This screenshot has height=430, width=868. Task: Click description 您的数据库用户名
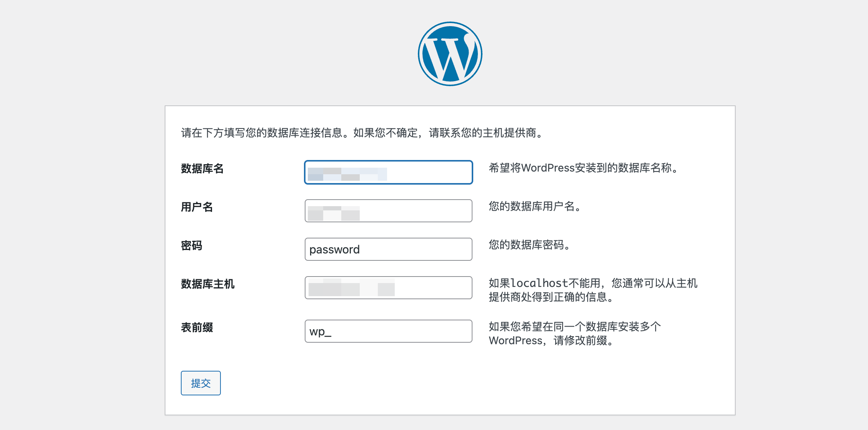click(535, 206)
